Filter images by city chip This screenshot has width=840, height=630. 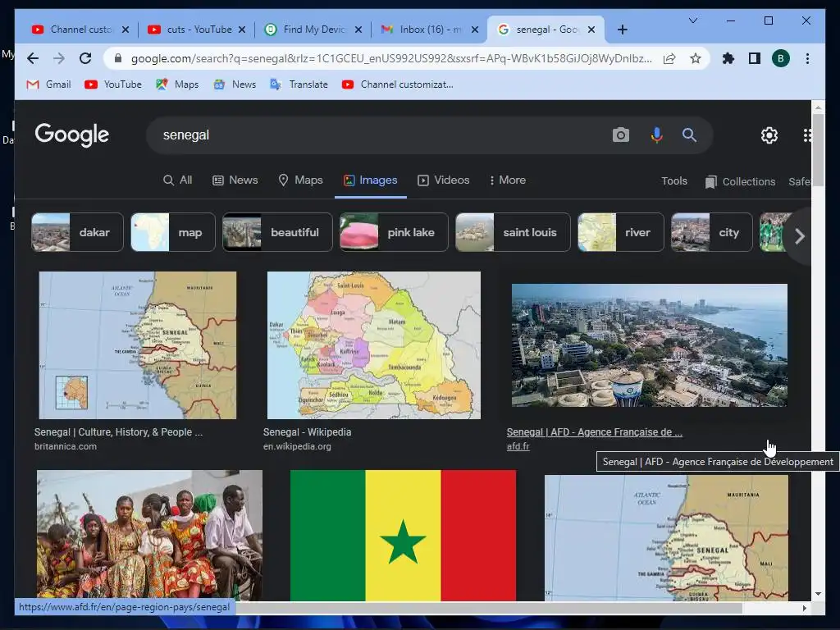[x=711, y=232]
